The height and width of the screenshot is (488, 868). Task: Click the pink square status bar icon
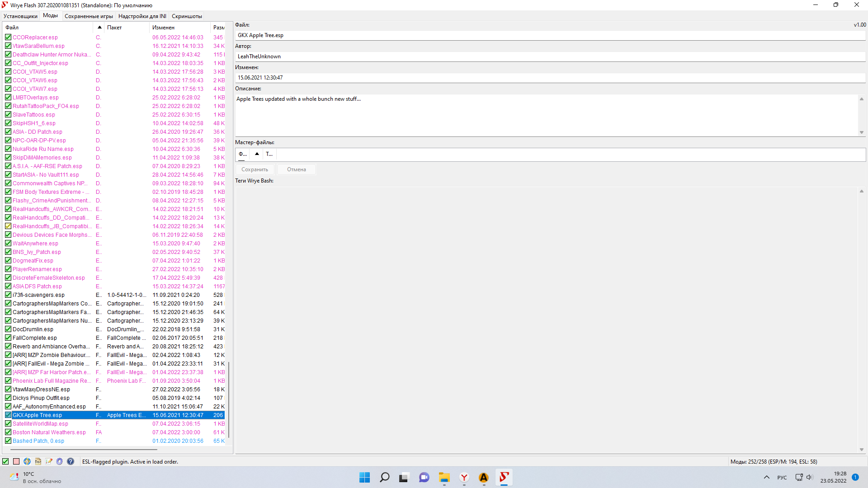16,461
